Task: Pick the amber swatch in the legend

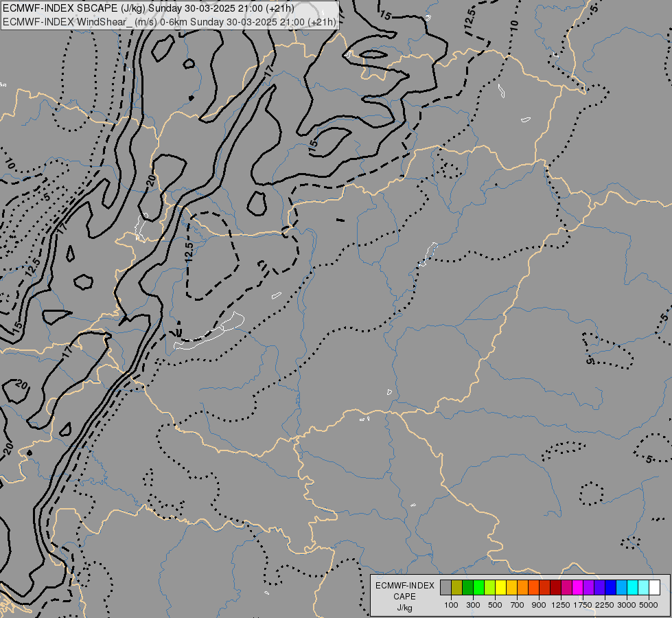Action: tap(511, 588)
